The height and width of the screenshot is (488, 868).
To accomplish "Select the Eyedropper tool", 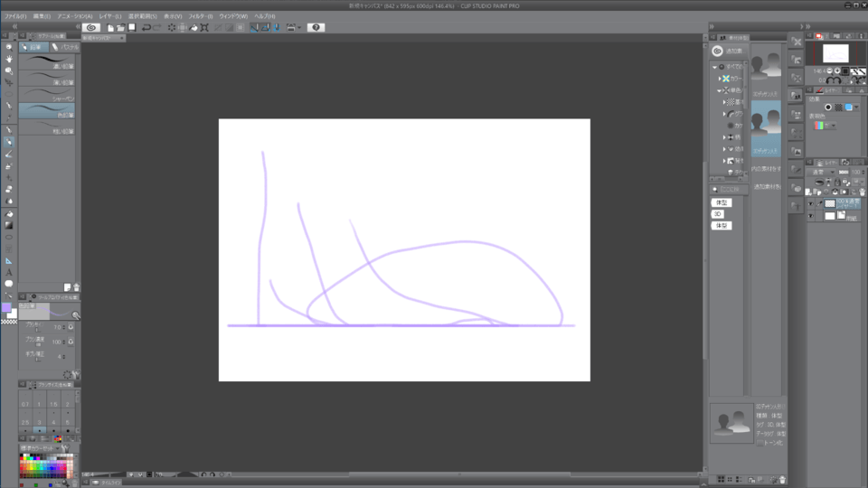I will [x=9, y=117].
